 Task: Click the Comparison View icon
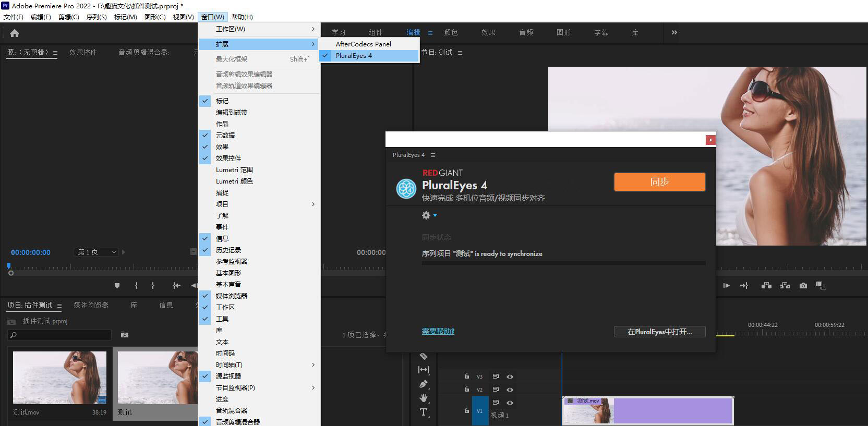click(821, 286)
